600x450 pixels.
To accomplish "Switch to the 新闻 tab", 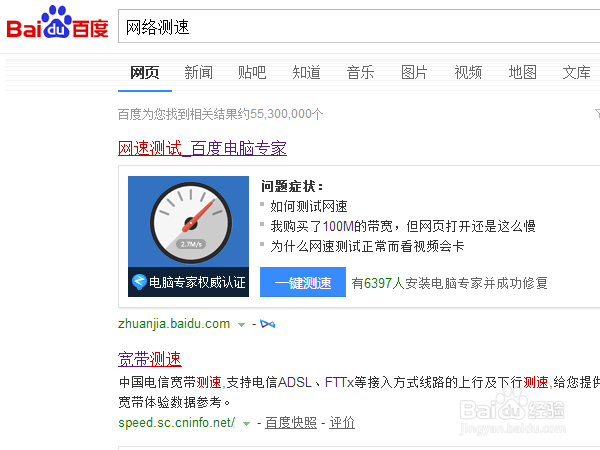I will pos(198,72).
